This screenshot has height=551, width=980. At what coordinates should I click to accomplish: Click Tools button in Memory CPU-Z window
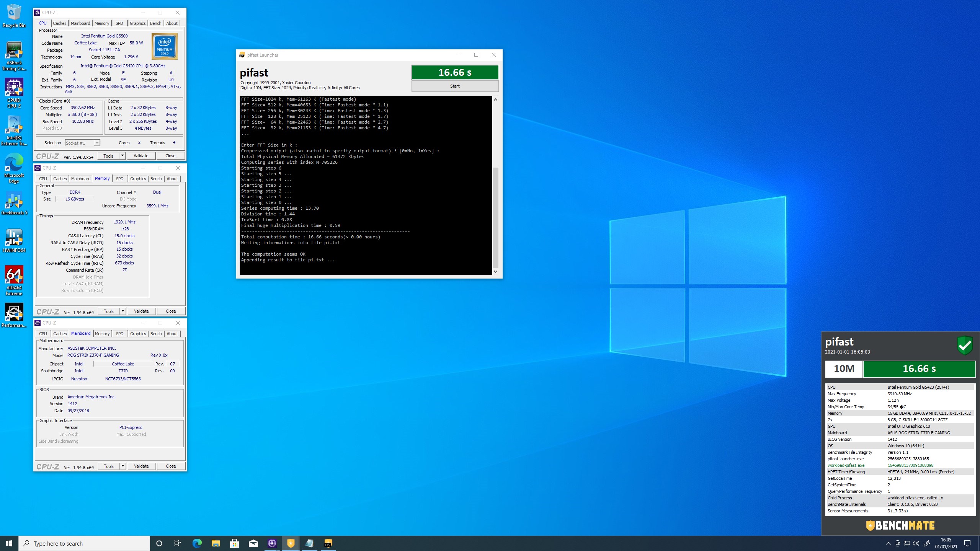click(x=109, y=311)
